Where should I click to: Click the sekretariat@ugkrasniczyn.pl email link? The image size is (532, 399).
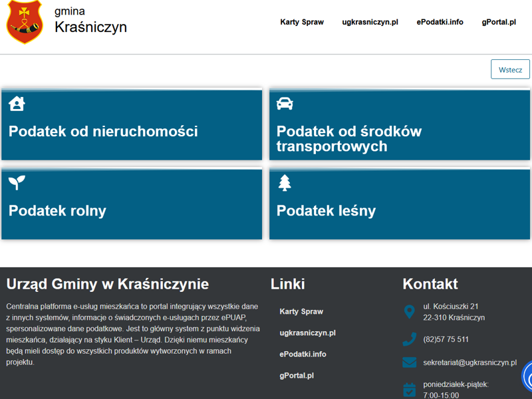pos(469,362)
